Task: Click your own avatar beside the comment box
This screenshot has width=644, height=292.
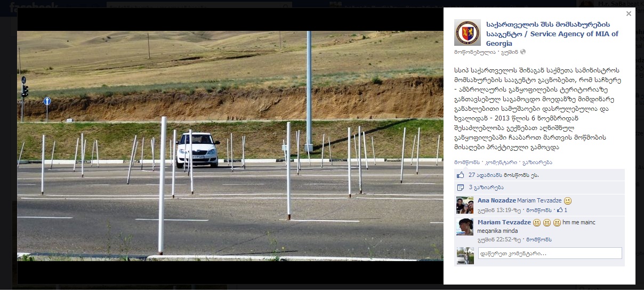Action: click(x=465, y=255)
